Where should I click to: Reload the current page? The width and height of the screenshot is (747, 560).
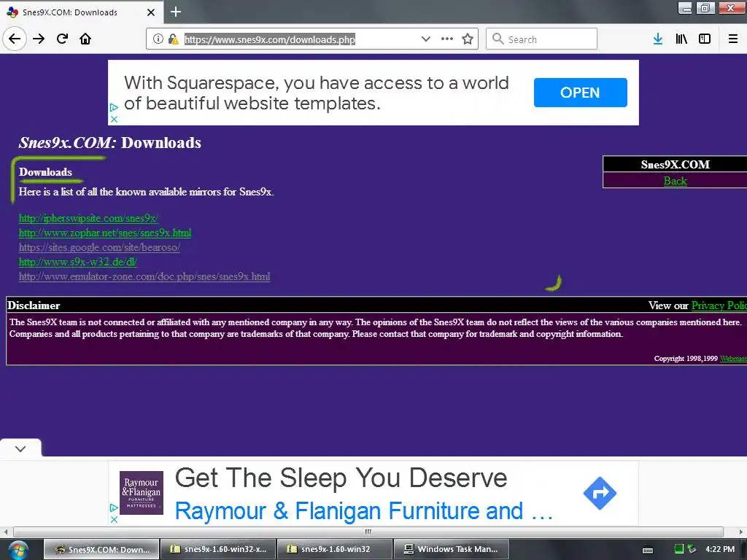point(63,39)
